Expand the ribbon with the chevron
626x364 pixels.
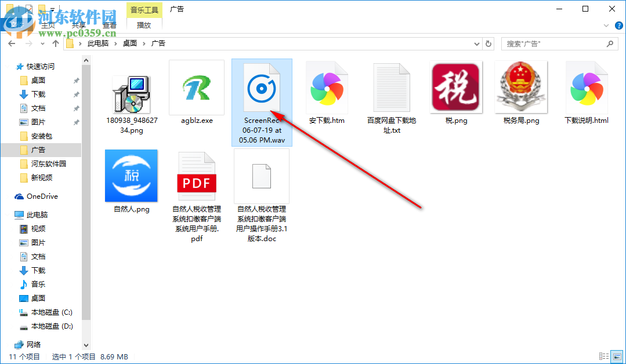pyautogui.click(x=606, y=26)
